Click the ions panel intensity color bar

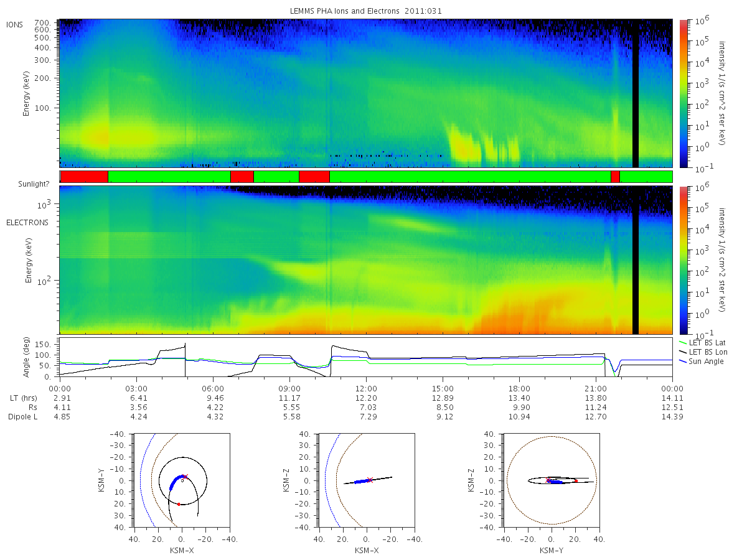point(683,93)
